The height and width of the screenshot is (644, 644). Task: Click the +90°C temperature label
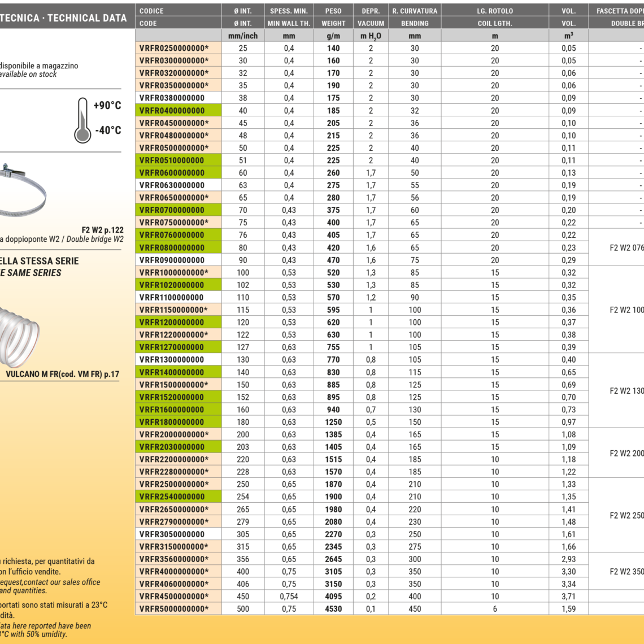(x=107, y=106)
